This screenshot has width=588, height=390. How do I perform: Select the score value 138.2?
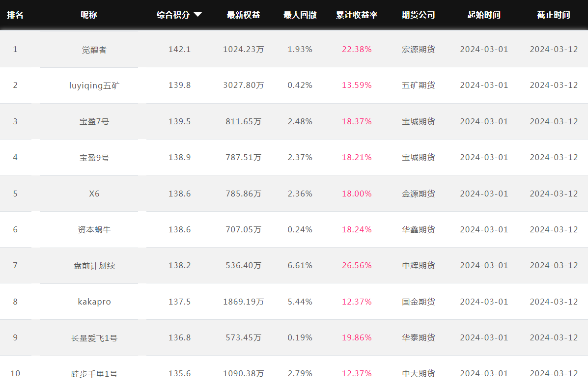coord(180,265)
